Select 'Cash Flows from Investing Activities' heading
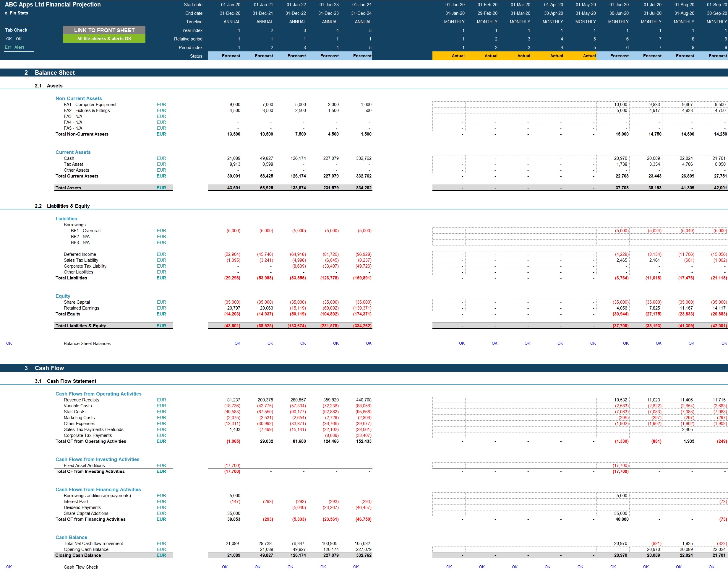728x576 pixels. (x=98, y=459)
